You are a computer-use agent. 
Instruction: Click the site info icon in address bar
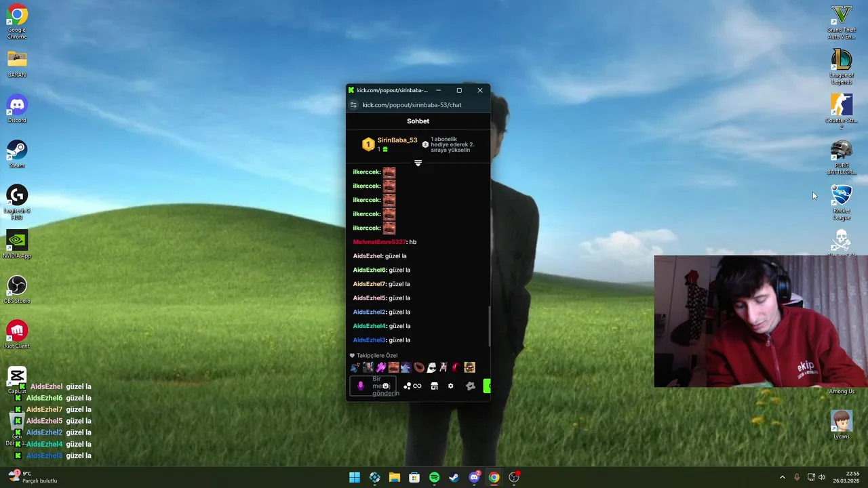(x=353, y=105)
